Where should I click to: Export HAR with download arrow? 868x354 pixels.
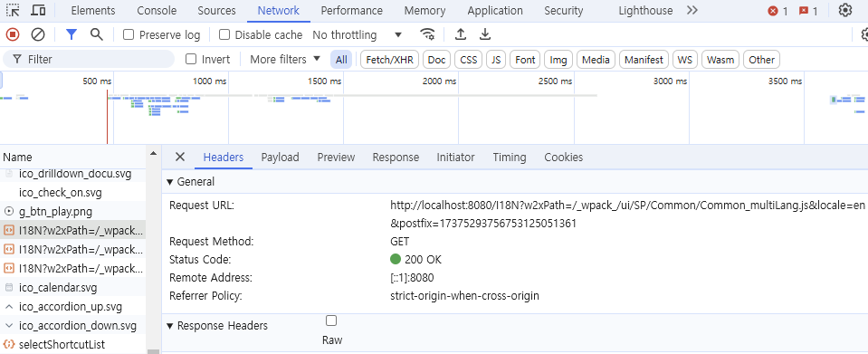click(485, 35)
